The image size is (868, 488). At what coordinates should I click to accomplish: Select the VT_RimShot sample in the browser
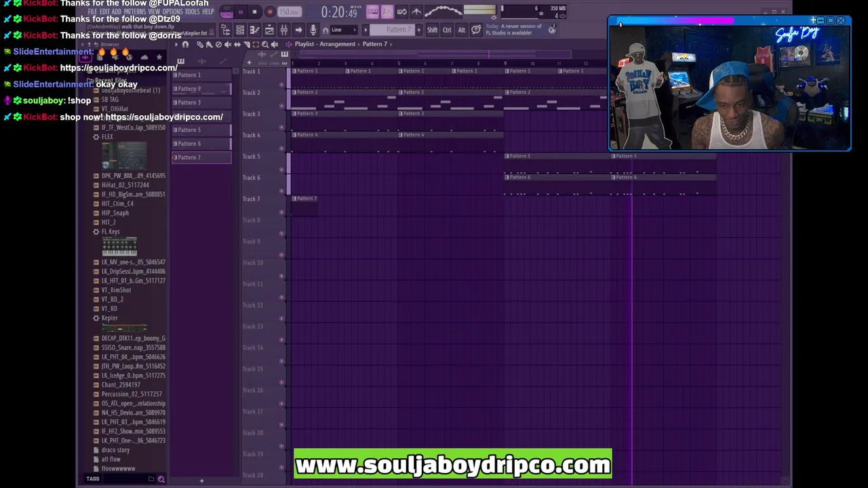coord(116,290)
